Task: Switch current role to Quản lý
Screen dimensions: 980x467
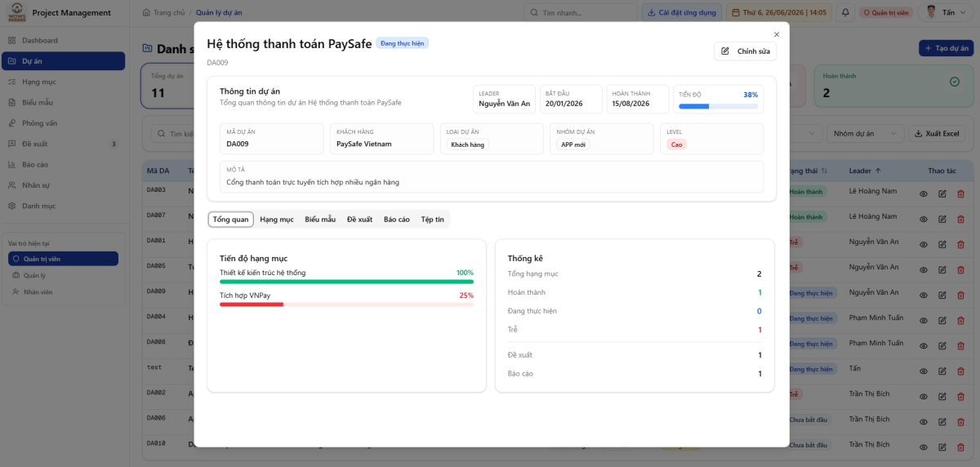Action: click(x=63, y=275)
